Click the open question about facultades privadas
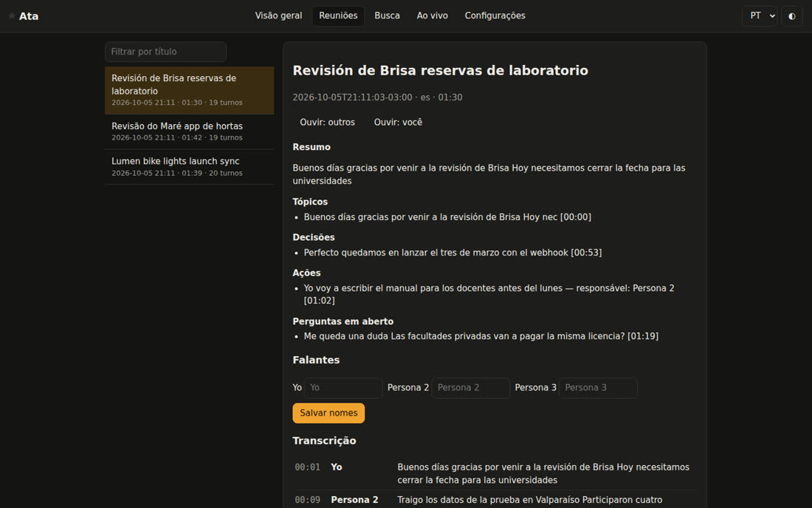 click(481, 336)
